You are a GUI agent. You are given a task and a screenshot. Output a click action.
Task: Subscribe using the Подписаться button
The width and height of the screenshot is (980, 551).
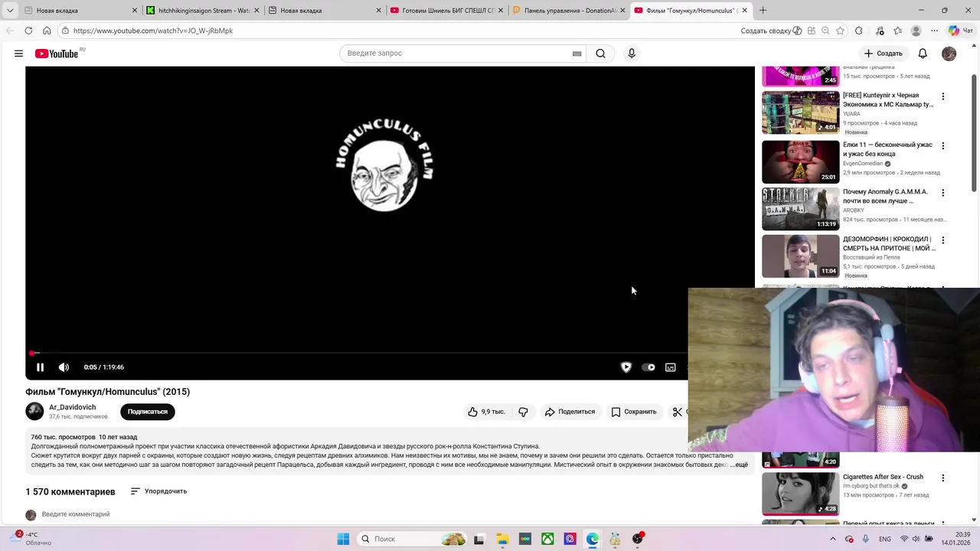(x=147, y=412)
